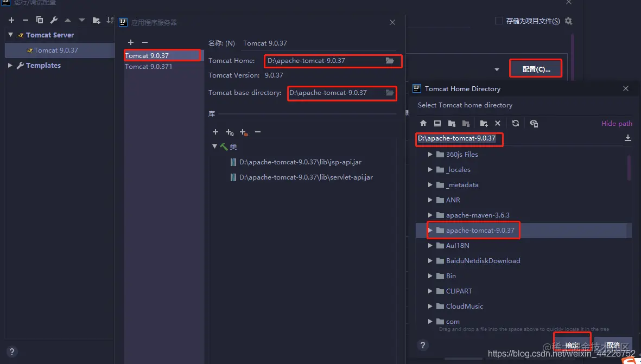Click directory path input field

click(x=519, y=138)
